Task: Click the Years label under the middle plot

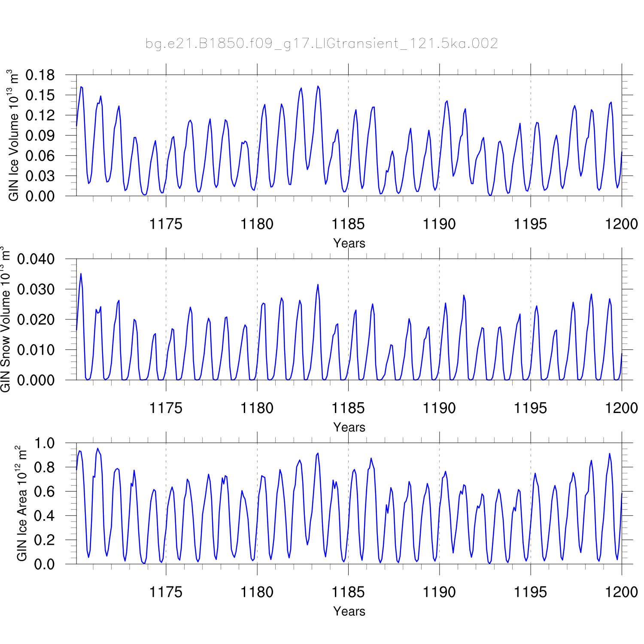Action: [349, 427]
